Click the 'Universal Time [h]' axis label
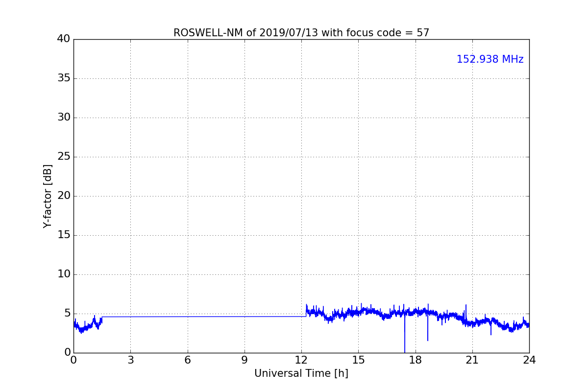This screenshot has width=588, height=392. [x=301, y=373]
